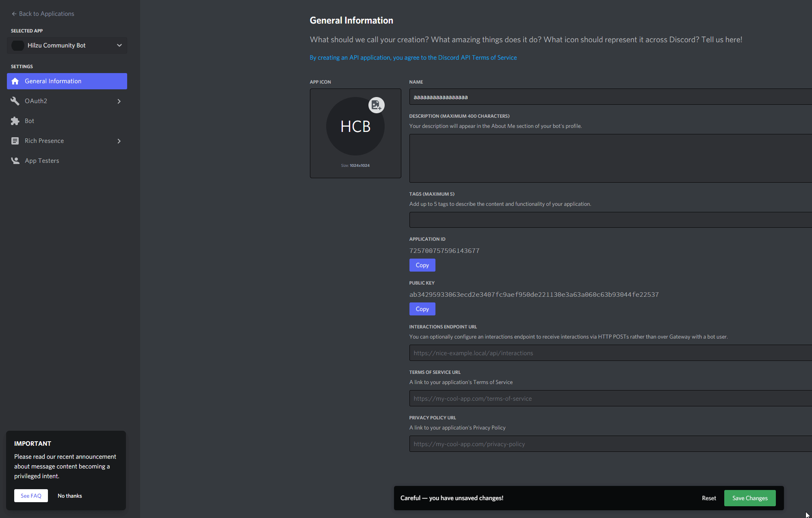This screenshot has width=812, height=518.
Task: Click the Rich Presence document icon
Action: click(15, 140)
